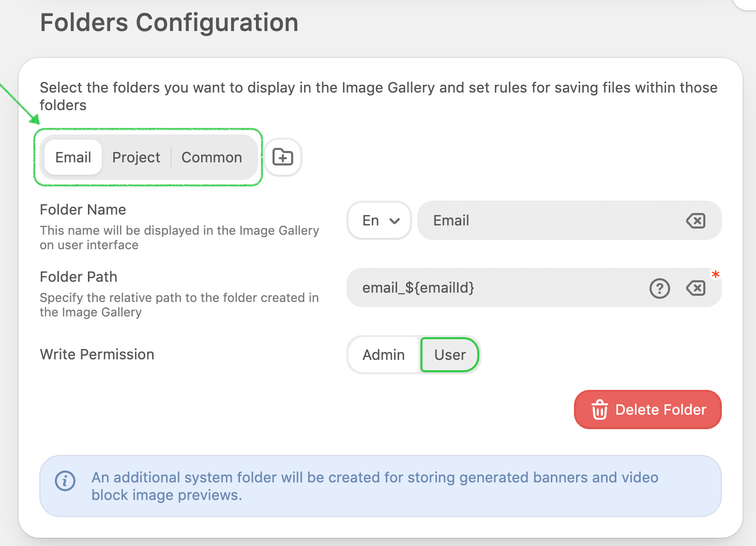The image size is (756, 546).
Task: Switch to the Email folder tab
Action: point(73,157)
